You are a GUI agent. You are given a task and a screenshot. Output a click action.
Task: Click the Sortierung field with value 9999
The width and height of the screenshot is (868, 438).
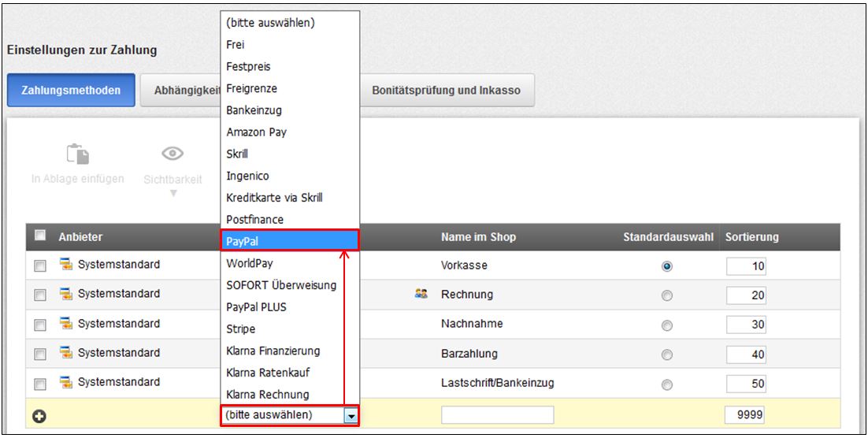click(x=744, y=414)
